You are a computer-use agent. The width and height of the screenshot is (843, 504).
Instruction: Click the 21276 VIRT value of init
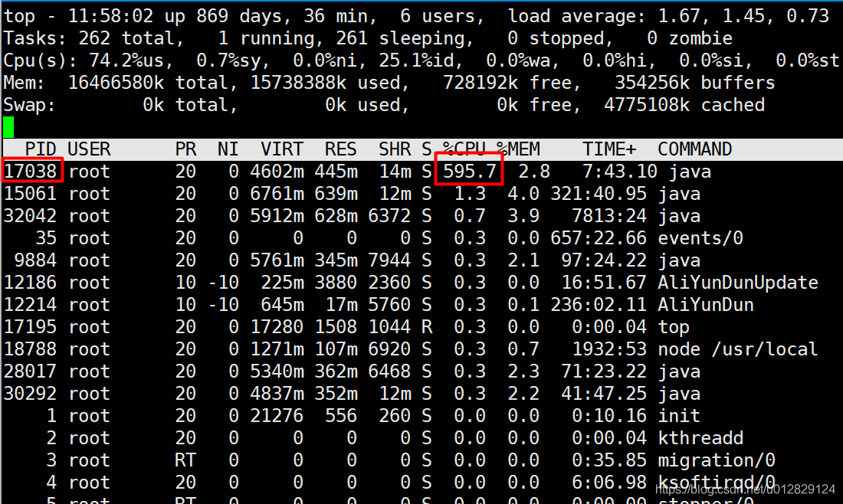277,415
